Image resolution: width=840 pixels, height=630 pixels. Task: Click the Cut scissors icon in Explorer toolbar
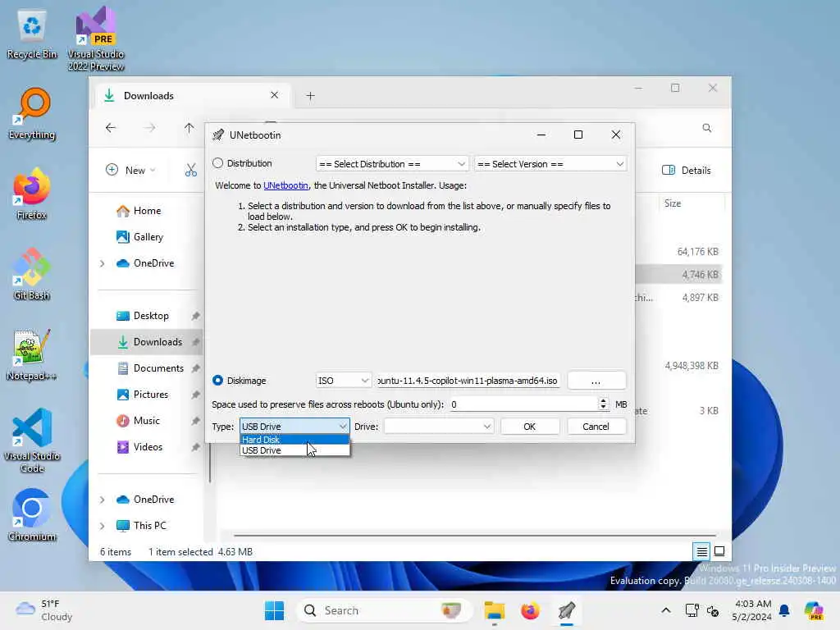pos(190,171)
